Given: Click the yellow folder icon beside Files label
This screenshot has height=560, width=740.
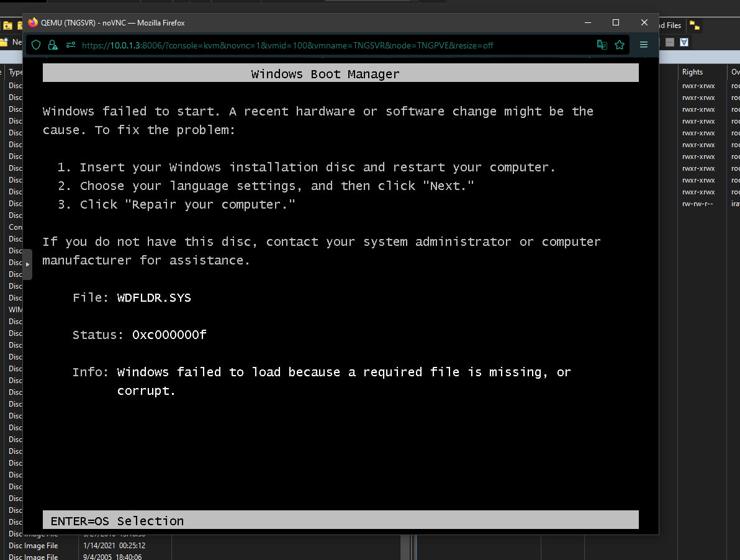Looking at the screenshot, I should coord(695,25).
